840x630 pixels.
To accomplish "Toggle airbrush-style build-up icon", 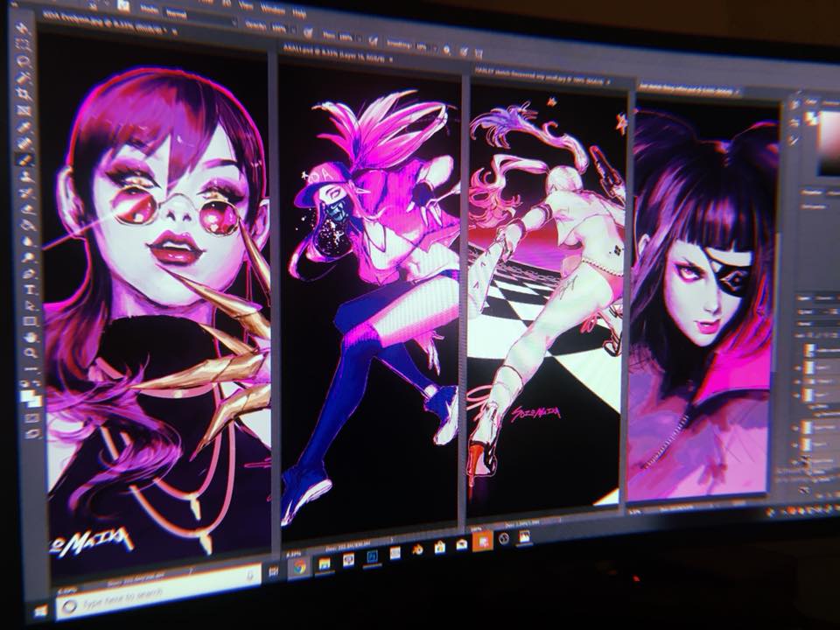I will (374, 41).
